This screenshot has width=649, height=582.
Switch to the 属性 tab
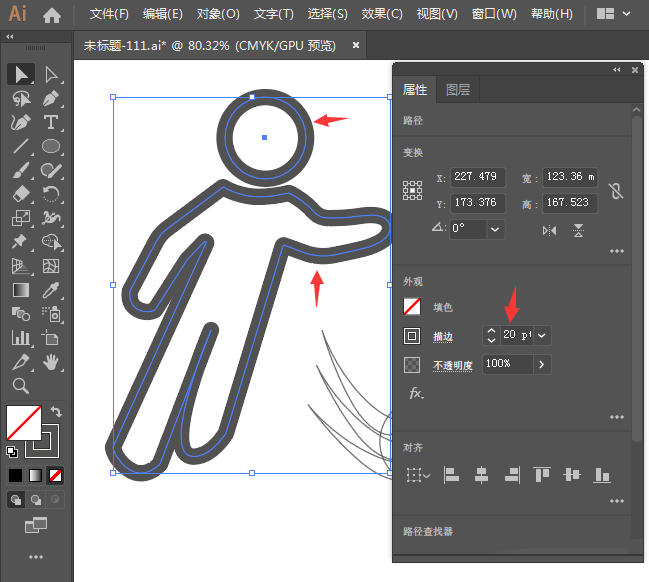[x=415, y=90]
